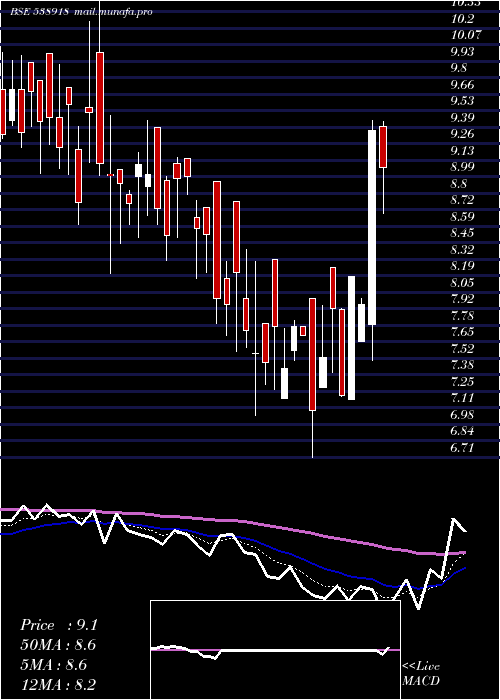Viewport: 500px width, 700px height.
Task: Click the 9.26 price axis label
Action: tap(462, 134)
